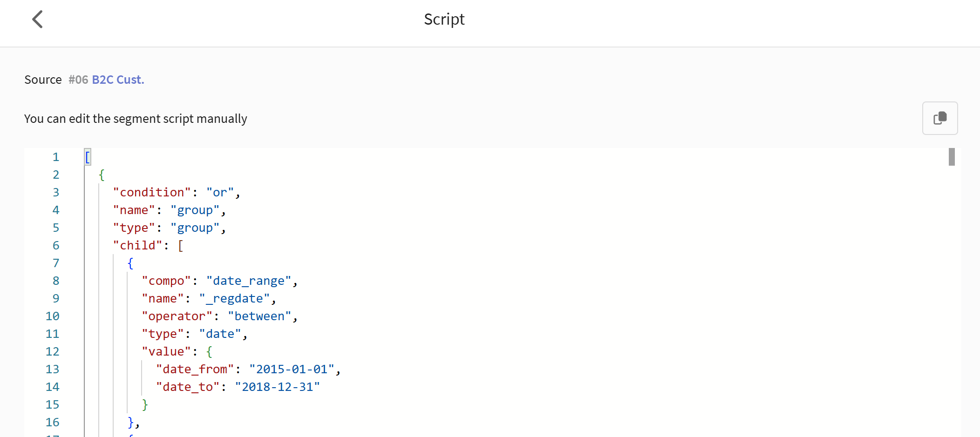
Task: Click the "child" key on line 6
Action: (137, 245)
